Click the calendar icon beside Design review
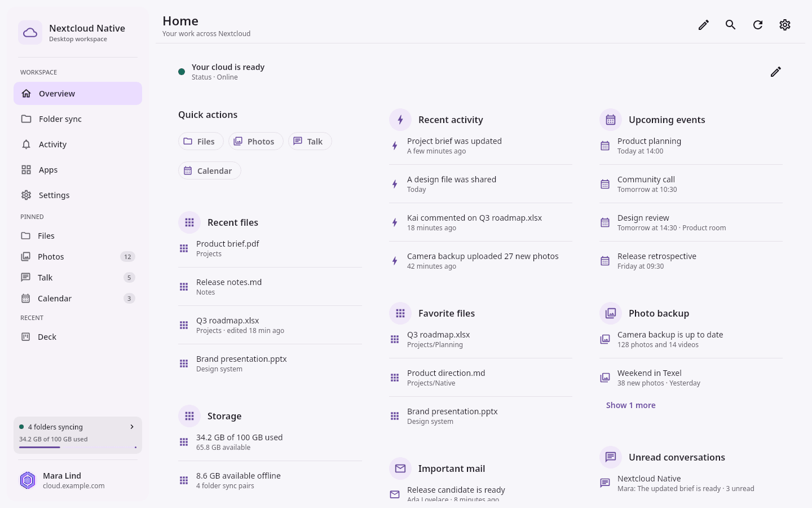Screen dimensions: 812x508 coord(605,222)
